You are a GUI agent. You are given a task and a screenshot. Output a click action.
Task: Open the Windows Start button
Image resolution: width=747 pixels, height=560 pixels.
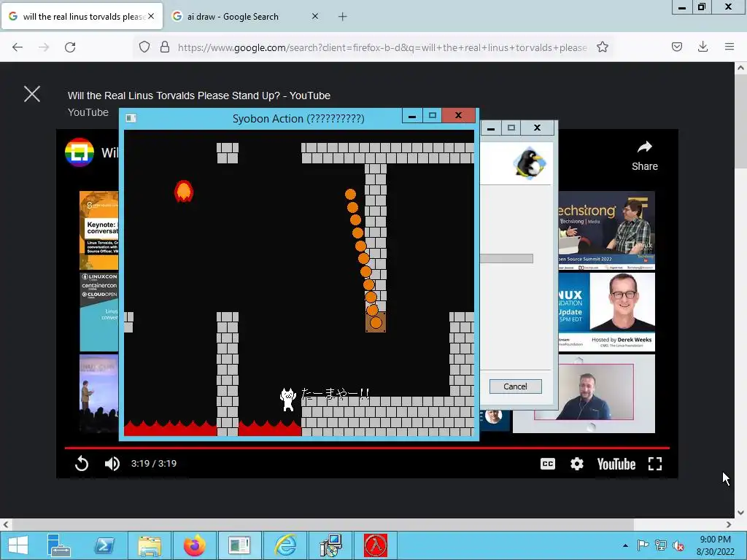point(18,545)
